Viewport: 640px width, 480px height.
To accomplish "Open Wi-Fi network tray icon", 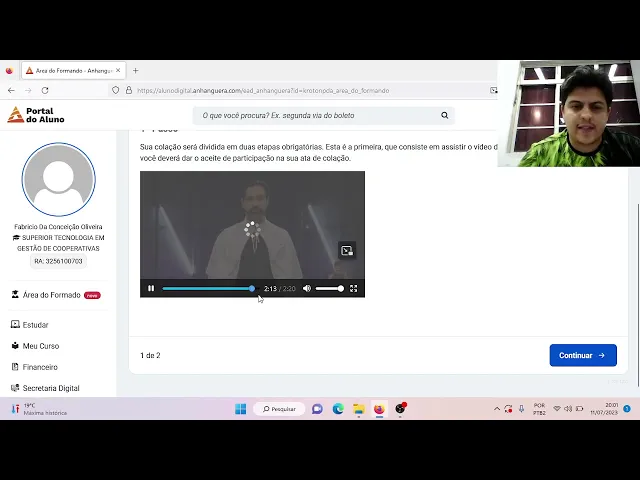I will pyautogui.click(x=557, y=409).
